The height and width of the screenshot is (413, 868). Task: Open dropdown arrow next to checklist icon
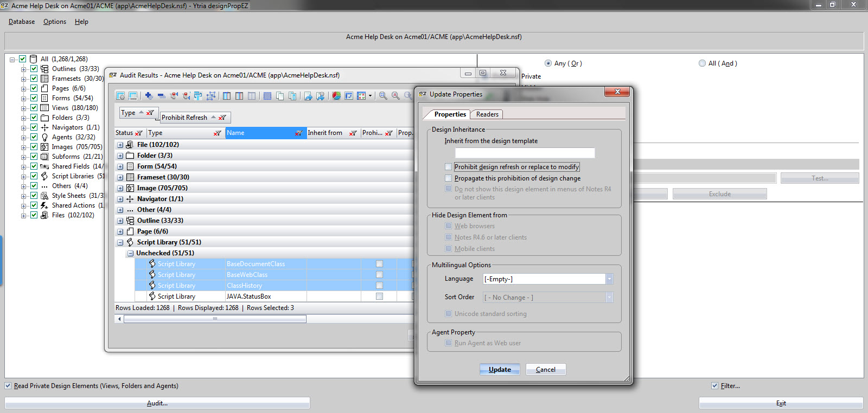pos(371,96)
